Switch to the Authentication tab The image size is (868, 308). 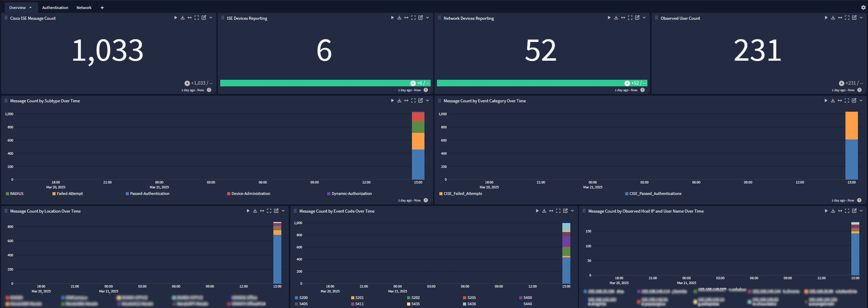[x=55, y=8]
